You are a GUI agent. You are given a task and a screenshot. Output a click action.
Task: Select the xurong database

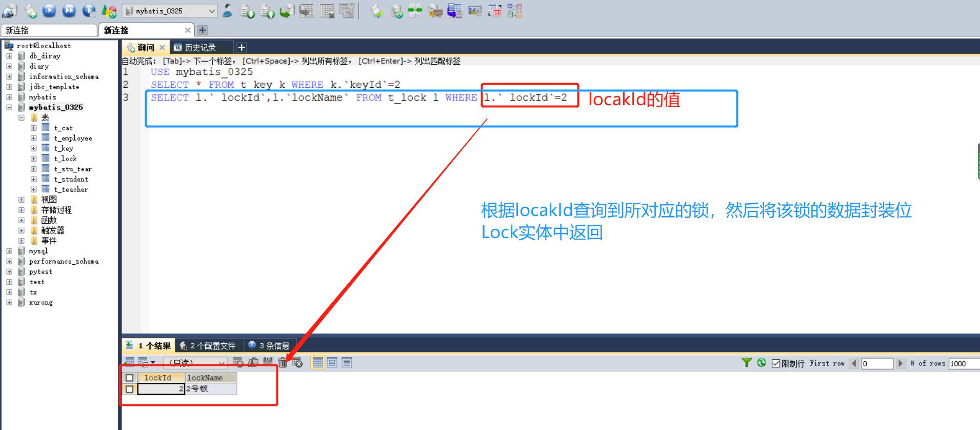pos(41,302)
